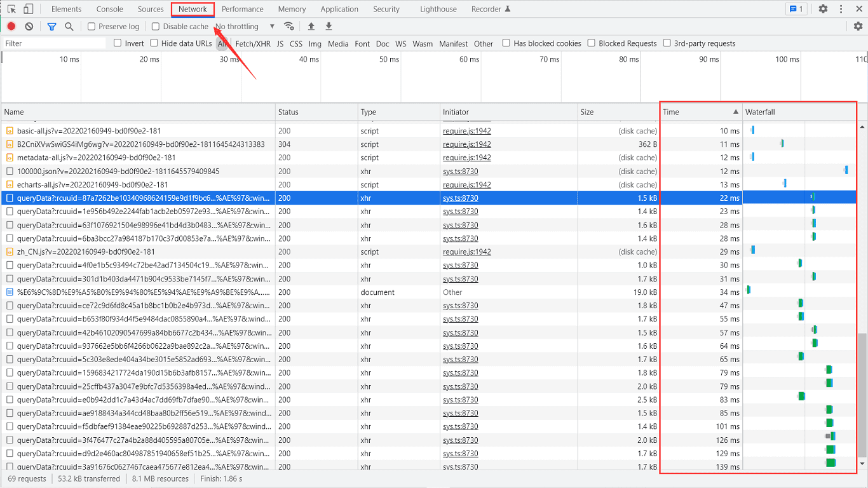
Task: Click the import HAR file upload icon
Action: point(311,26)
